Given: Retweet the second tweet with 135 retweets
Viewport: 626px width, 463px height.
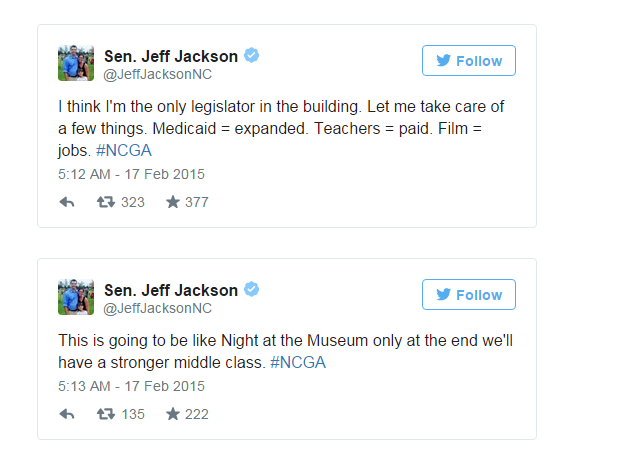Looking at the screenshot, I should pyautogui.click(x=106, y=414).
